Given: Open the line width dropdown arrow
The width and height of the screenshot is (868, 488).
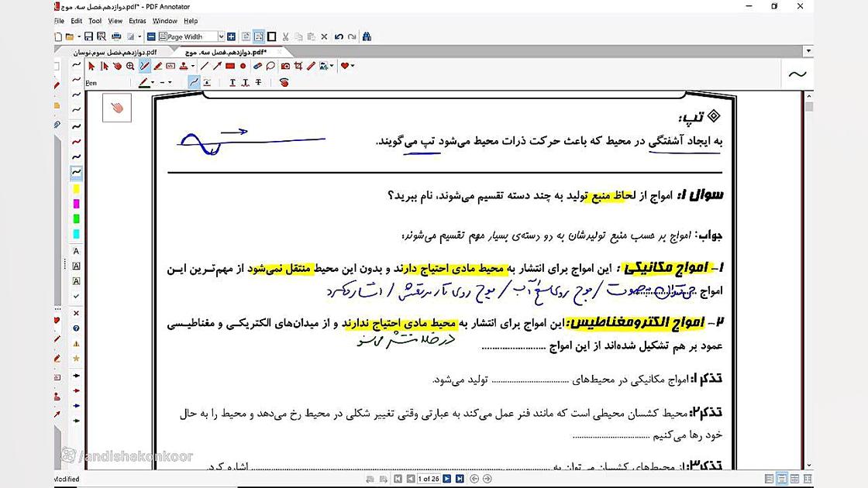Looking at the screenshot, I should tap(170, 82).
